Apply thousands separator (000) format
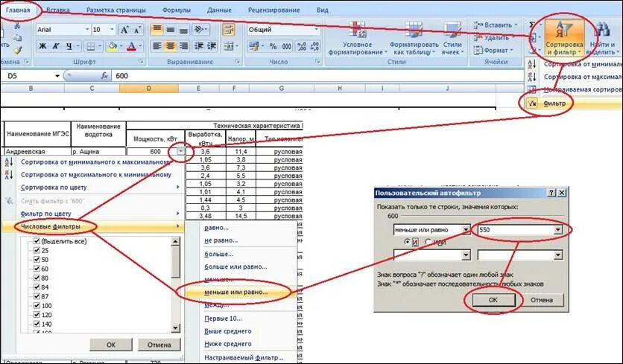 tap(287, 46)
